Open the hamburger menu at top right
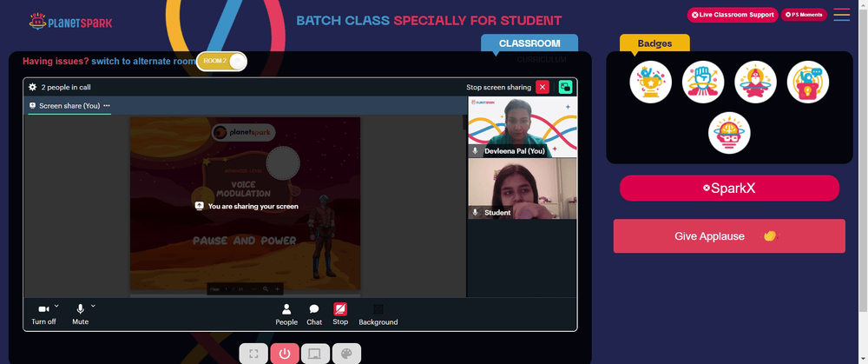The height and width of the screenshot is (364, 868). [841, 15]
